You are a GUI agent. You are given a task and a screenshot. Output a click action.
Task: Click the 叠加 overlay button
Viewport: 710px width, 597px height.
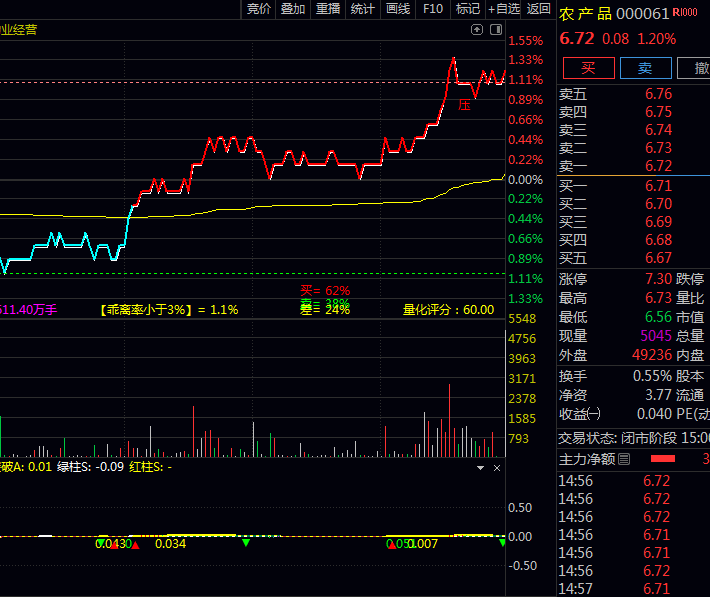click(x=293, y=9)
